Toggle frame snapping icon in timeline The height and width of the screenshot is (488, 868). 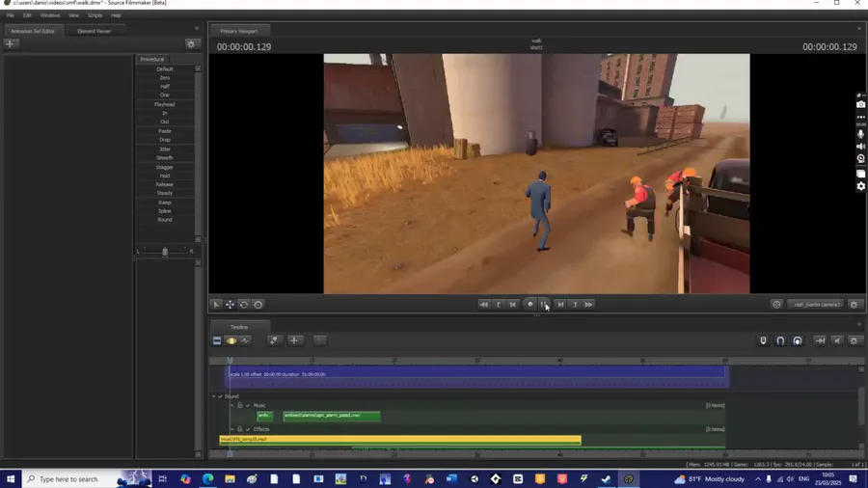click(798, 340)
